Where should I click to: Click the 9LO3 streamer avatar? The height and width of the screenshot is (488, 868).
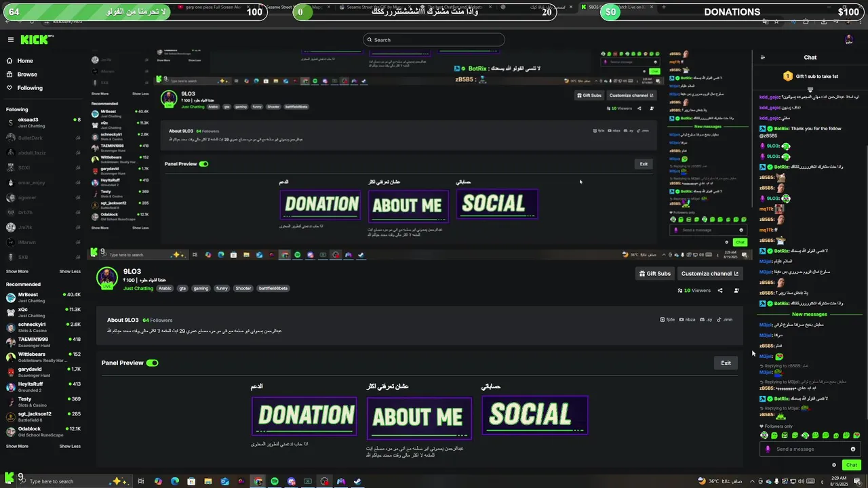tap(106, 278)
